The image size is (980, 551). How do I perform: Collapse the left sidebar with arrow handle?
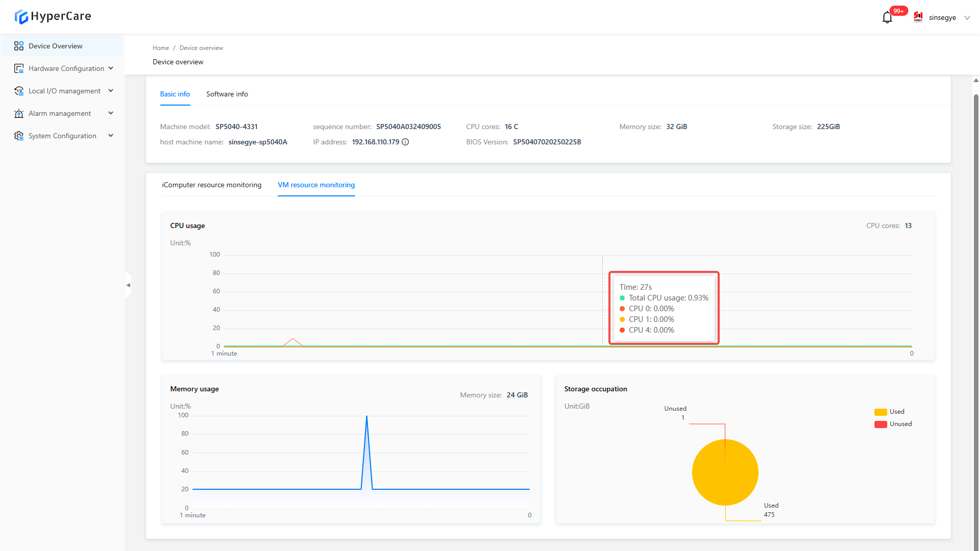click(x=128, y=285)
